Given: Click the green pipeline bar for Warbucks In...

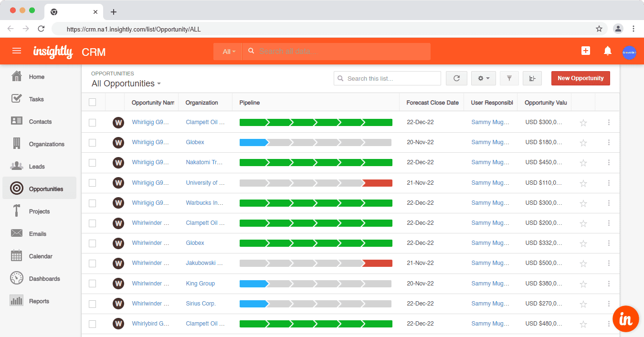Looking at the screenshot, I should pyautogui.click(x=315, y=202).
